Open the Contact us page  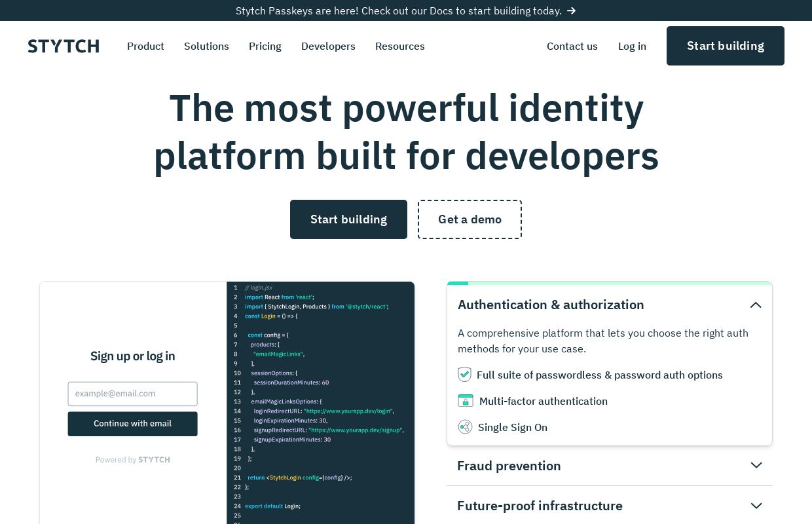(x=572, y=46)
